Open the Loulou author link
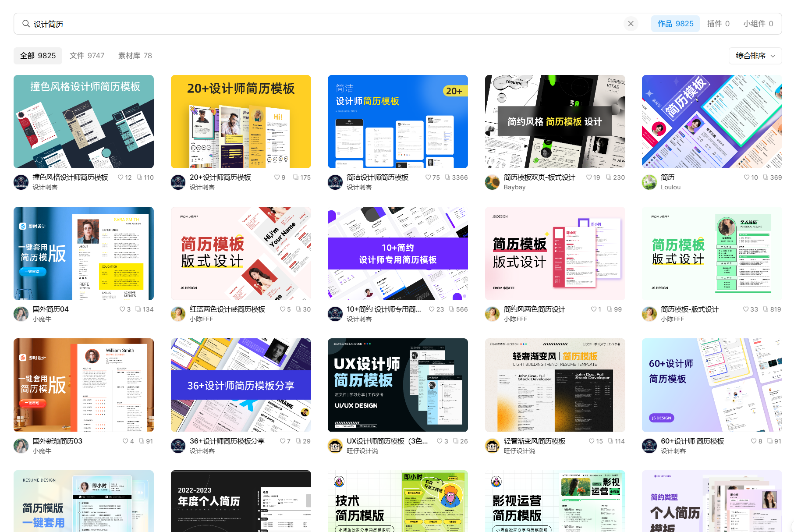The width and height of the screenshot is (794, 532). (x=670, y=187)
